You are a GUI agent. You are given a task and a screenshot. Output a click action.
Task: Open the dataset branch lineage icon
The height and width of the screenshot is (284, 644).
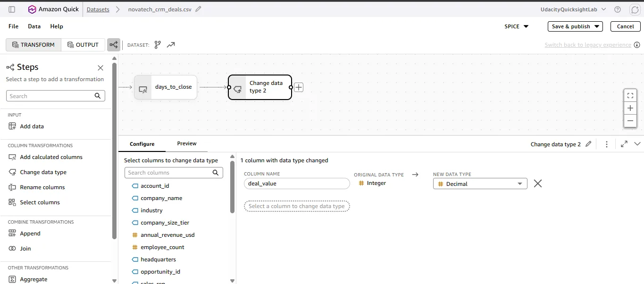158,45
